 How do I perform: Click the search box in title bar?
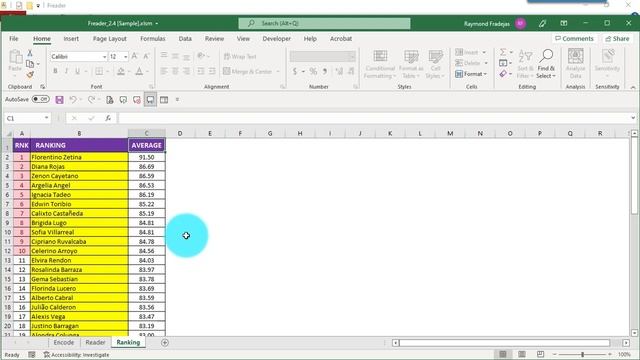click(x=324, y=23)
